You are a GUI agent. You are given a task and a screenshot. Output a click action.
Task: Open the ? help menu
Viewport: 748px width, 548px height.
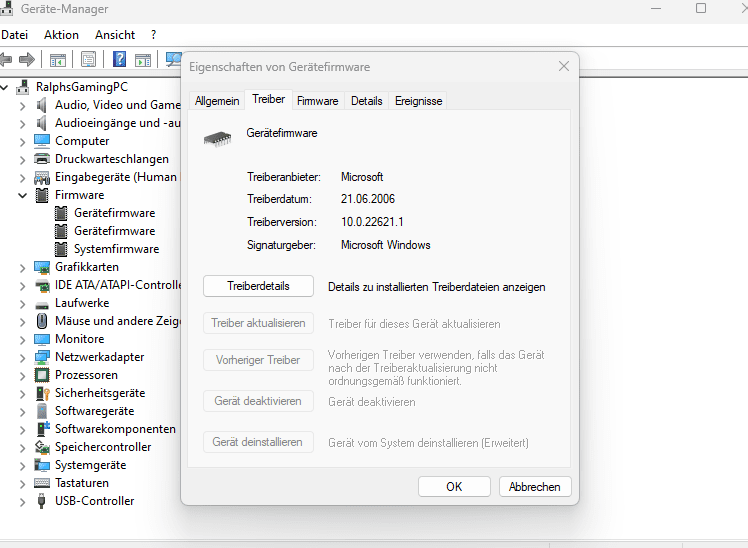click(153, 35)
